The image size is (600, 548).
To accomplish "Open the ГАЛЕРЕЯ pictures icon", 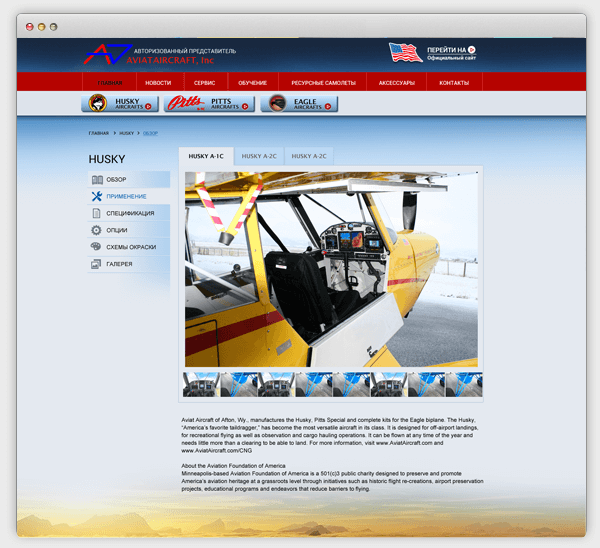I will (x=96, y=264).
